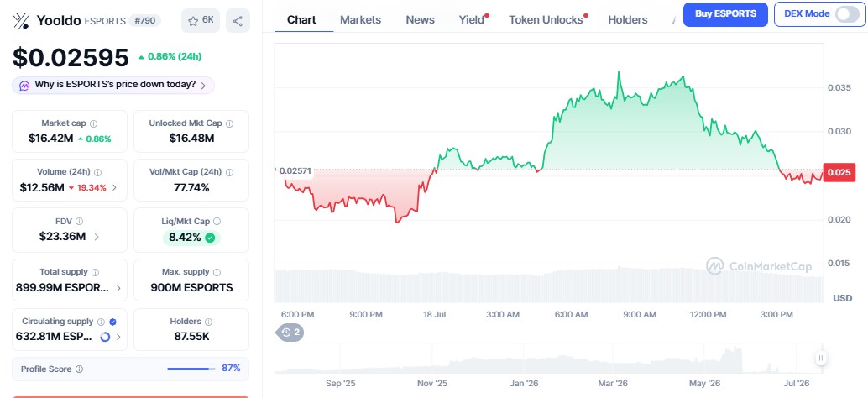This screenshot has width=868, height=398.
Task: Click the 12:00 PM time axis label
Action: click(709, 314)
